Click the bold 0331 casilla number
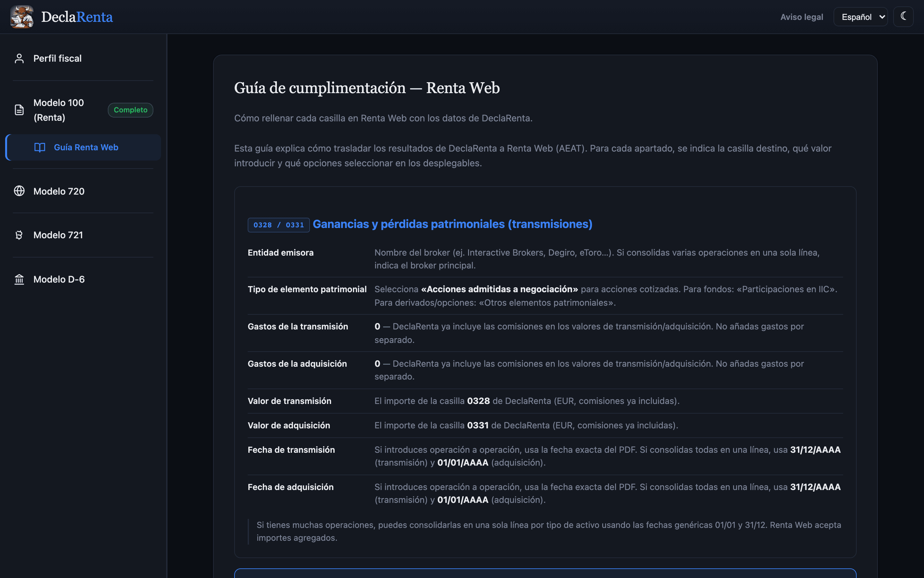The height and width of the screenshot is (578, 924). pos(478,425)
